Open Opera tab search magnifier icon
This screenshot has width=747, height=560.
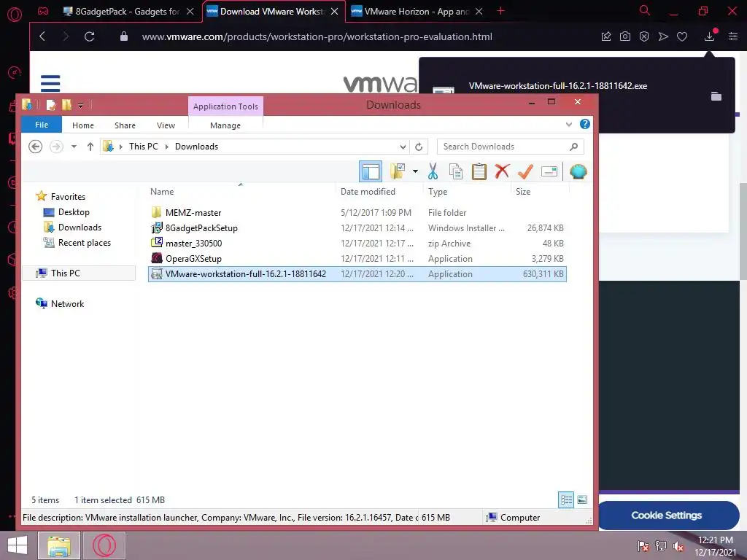click(x=644, y=10)
